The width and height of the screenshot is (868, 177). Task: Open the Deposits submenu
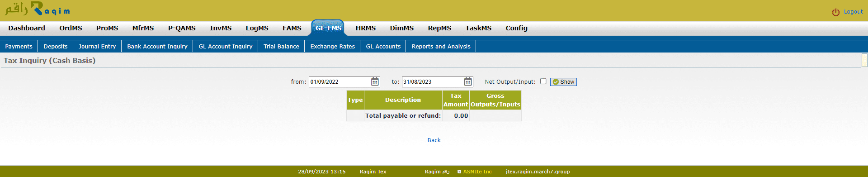(56, 46)
